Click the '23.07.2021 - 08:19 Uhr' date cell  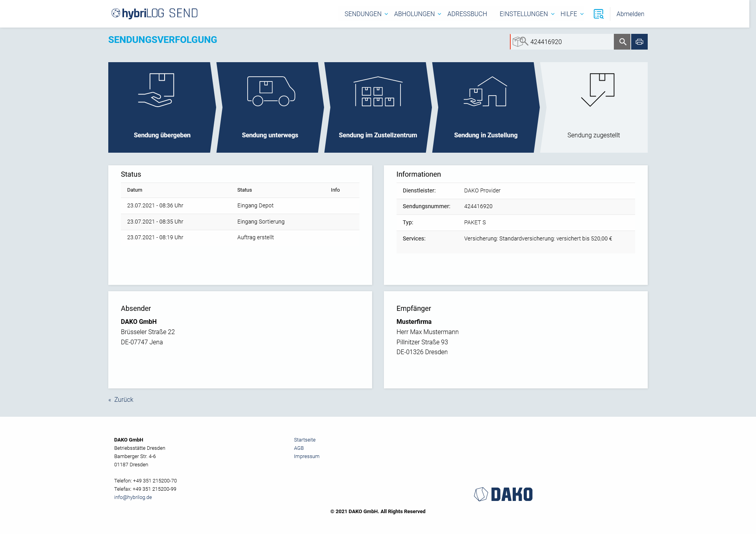(155, 237)
